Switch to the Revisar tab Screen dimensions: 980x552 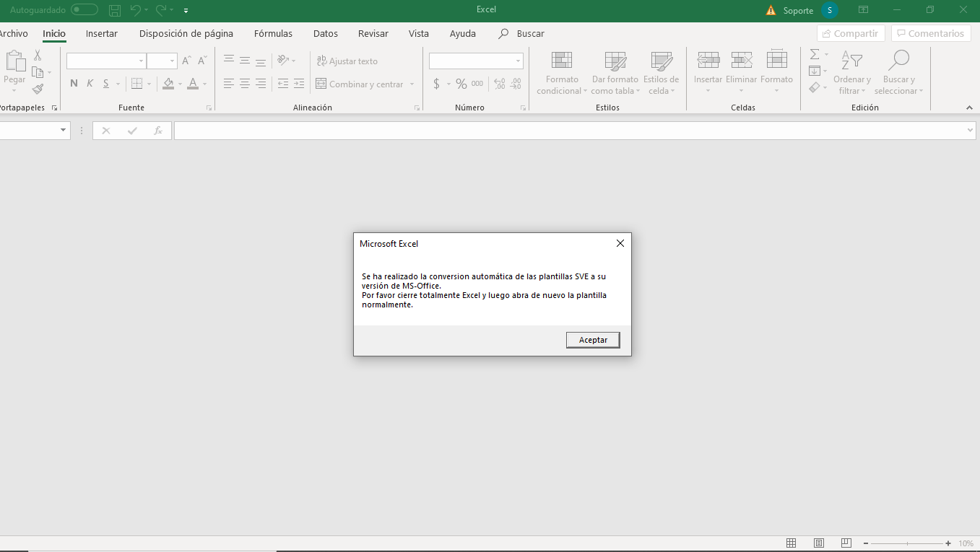(x=373, y=33)
